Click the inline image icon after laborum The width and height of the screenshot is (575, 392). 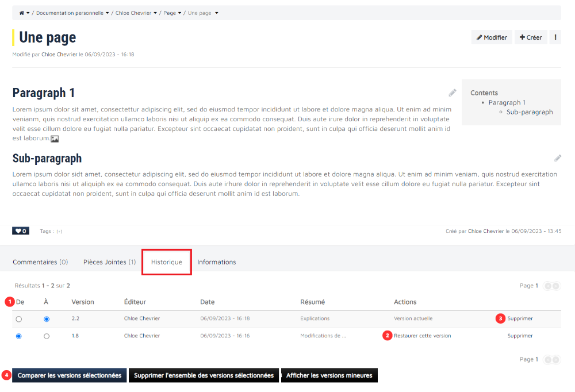point(55,139)
